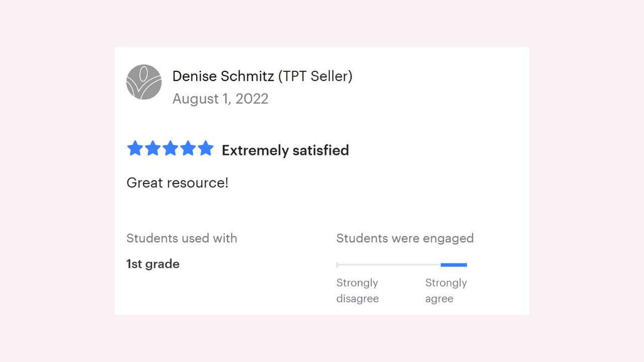
Task: Click the Students were engaged heading
Action: click(x=405, y=238)
